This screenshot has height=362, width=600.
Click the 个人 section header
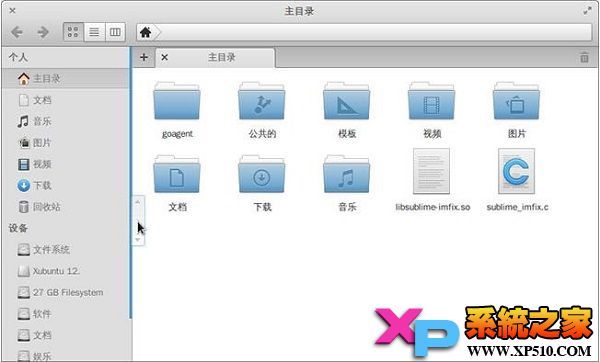click(x=18, y=57)
